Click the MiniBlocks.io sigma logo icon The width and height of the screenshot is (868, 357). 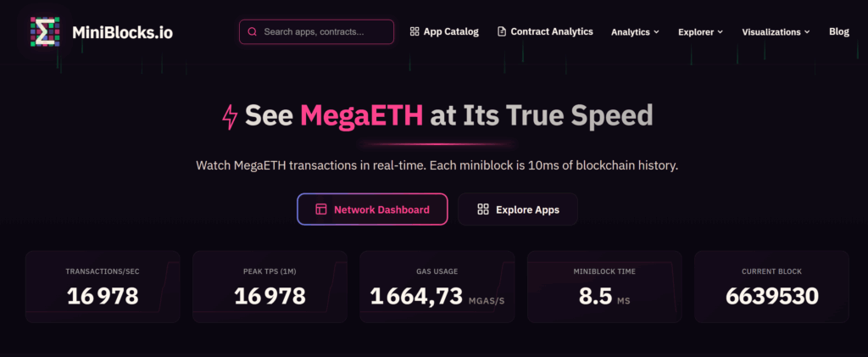click(x=44, y=32)
